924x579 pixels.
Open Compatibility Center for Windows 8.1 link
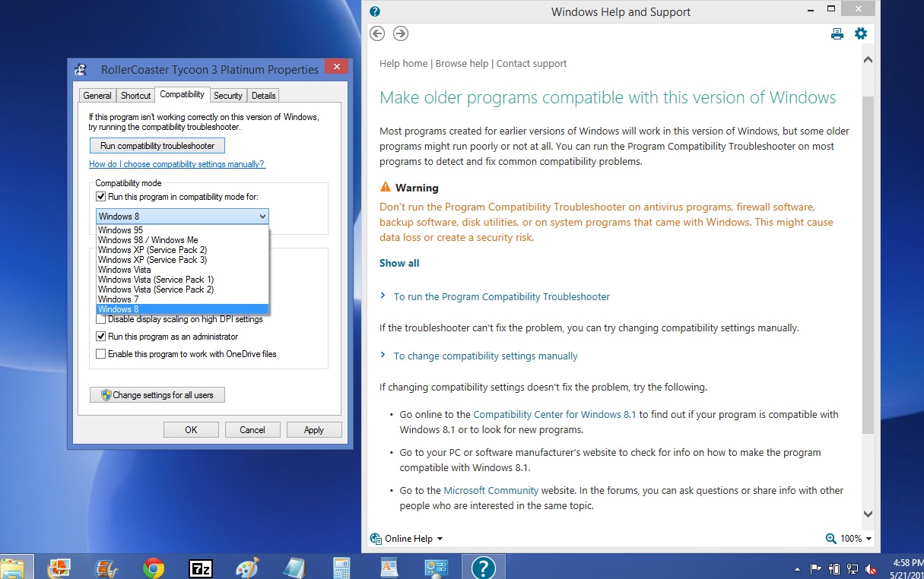pos(554,415)
